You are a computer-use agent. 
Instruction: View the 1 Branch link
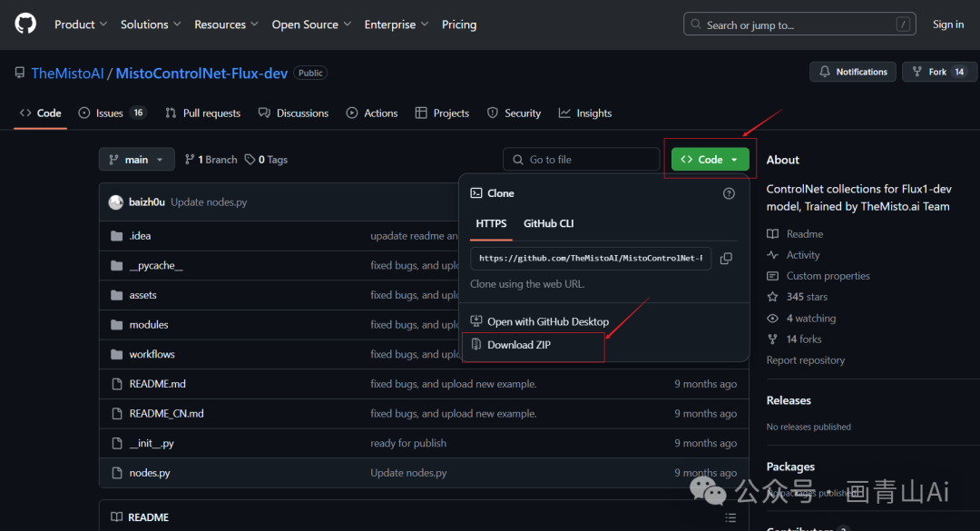211,160
